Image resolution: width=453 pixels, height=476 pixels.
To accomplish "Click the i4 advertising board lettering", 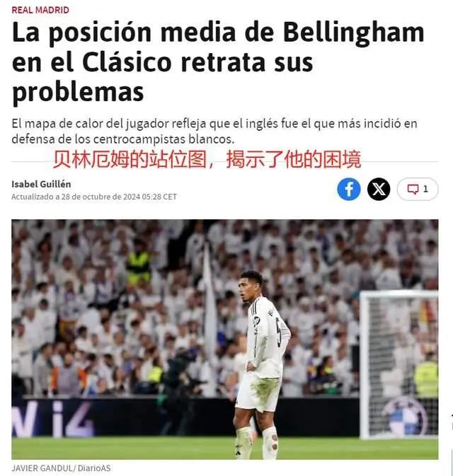I will point(52,419).
